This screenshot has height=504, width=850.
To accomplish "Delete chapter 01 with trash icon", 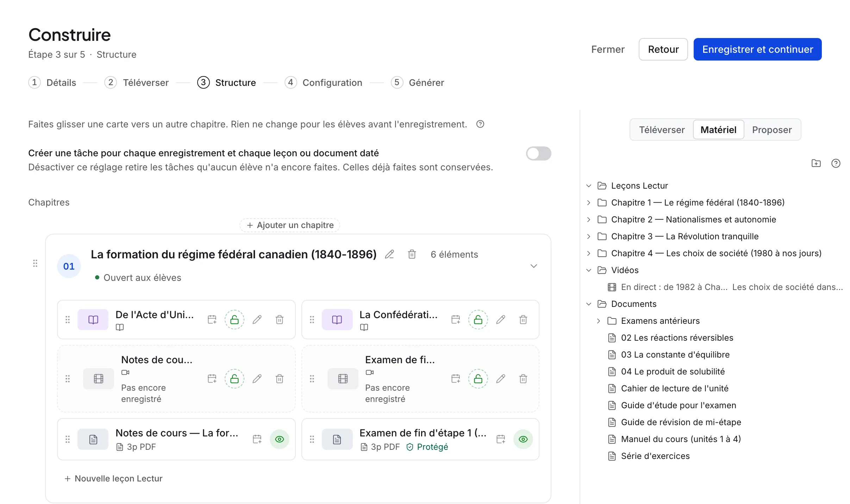I will click(412, 254).
